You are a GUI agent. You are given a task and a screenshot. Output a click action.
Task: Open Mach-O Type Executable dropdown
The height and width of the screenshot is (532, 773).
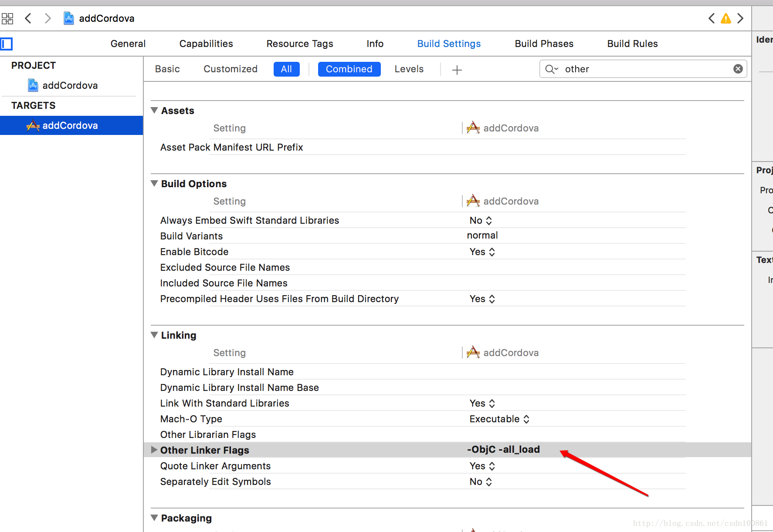500,419
